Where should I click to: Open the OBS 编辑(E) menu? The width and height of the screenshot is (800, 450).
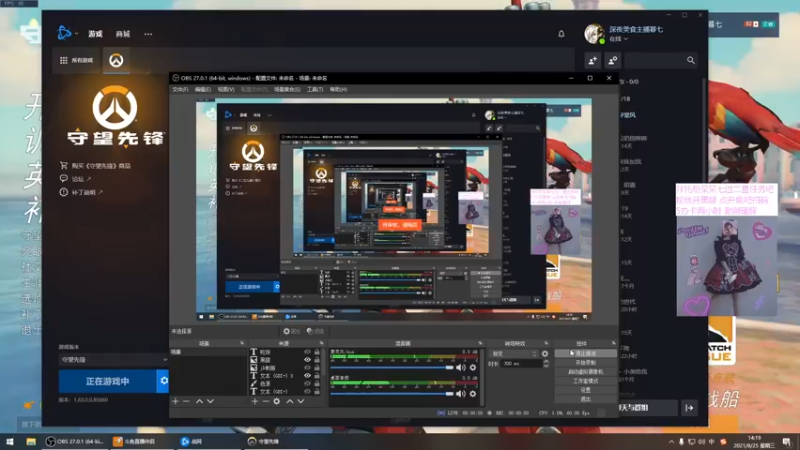pyautogui.click(x=203, y=89)
